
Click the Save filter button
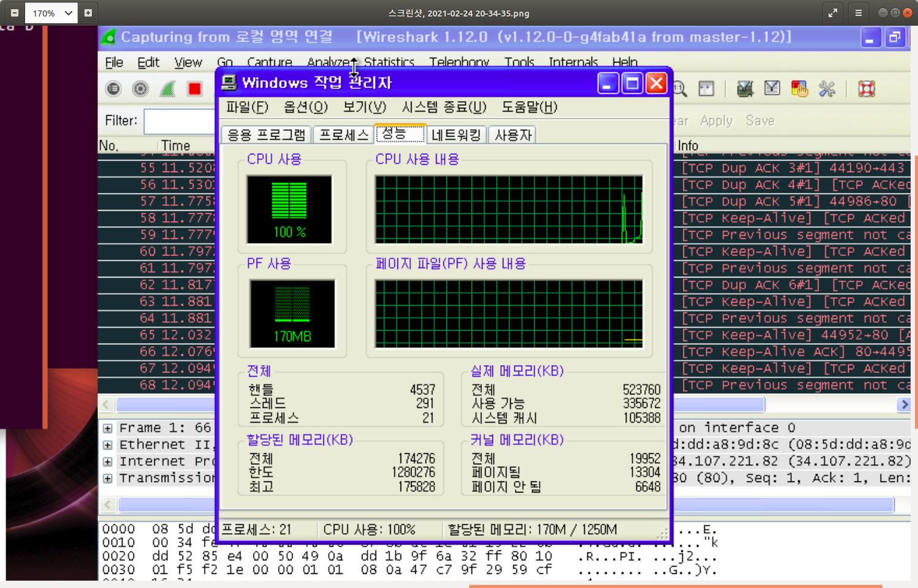pos(760,121)
